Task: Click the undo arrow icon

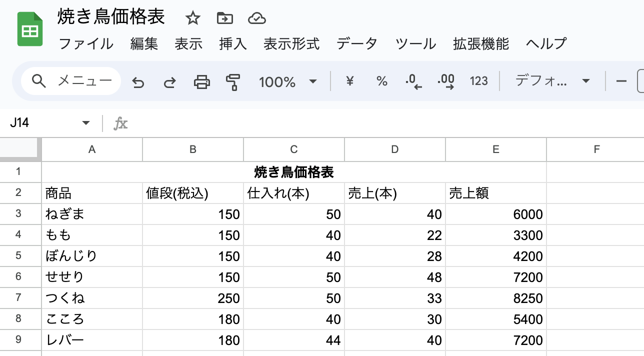Action: click(138, 81)
